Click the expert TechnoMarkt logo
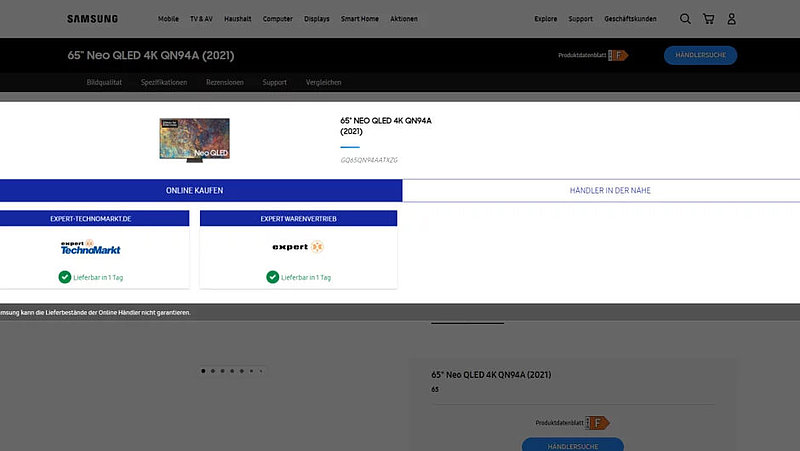 [x=90, y=247]
